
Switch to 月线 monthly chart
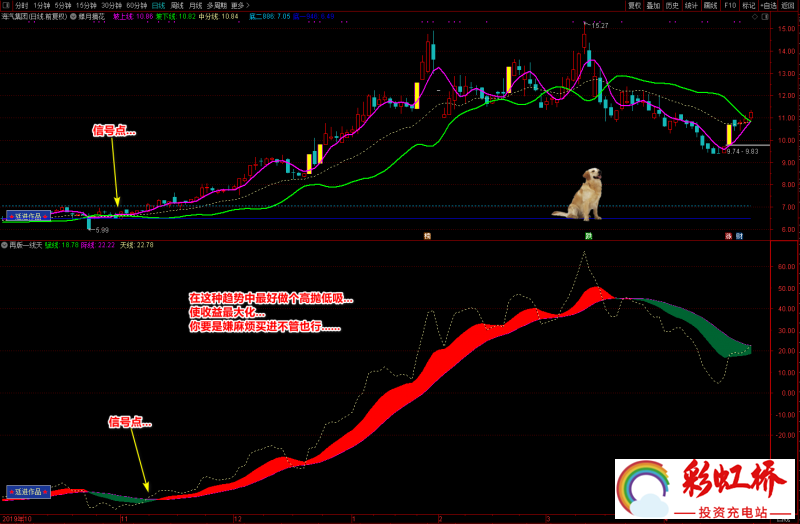[x=195, y=6]
